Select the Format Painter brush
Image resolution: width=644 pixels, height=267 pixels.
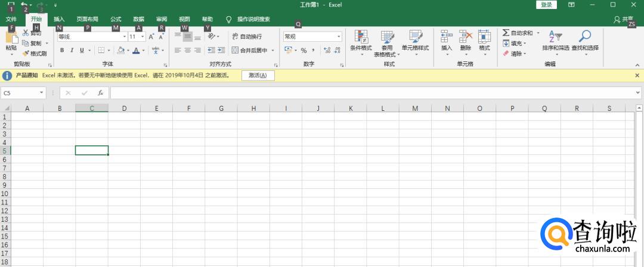point(26,54)
